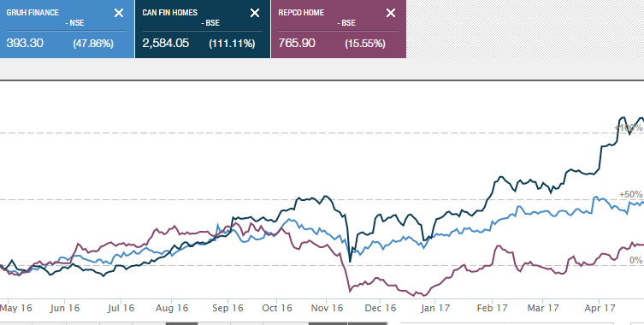644x325 pixels.
Task: Click the (47.86%) change value
Action: click(x=93, y=44)
